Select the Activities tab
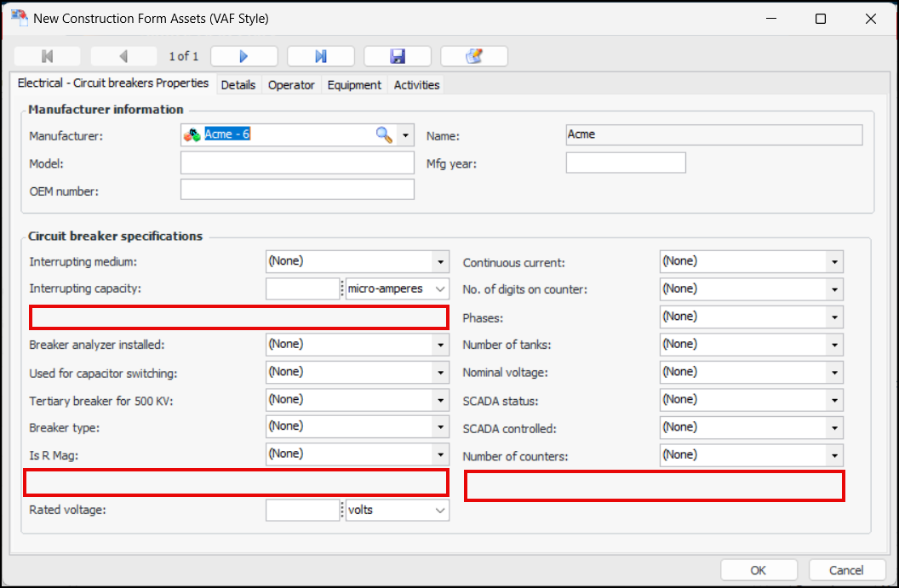Image resolution: width=899 pixels, height=588 pixels. tap(416, 85)
